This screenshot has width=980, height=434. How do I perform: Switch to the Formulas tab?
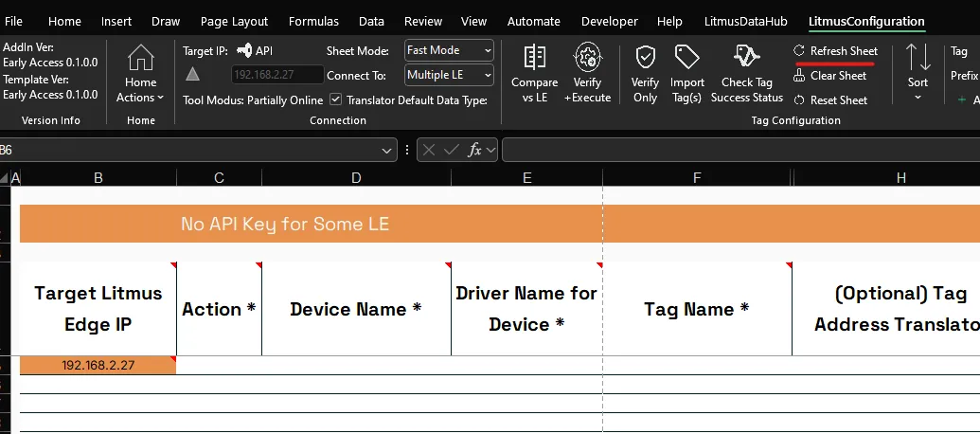point(313,21)
